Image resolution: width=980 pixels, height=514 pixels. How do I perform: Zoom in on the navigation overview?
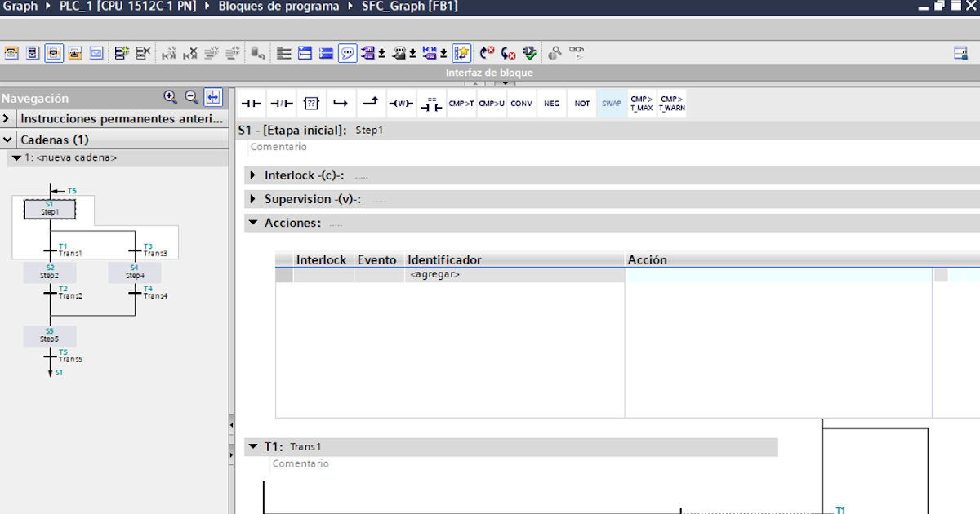click(x=171, y=98)
